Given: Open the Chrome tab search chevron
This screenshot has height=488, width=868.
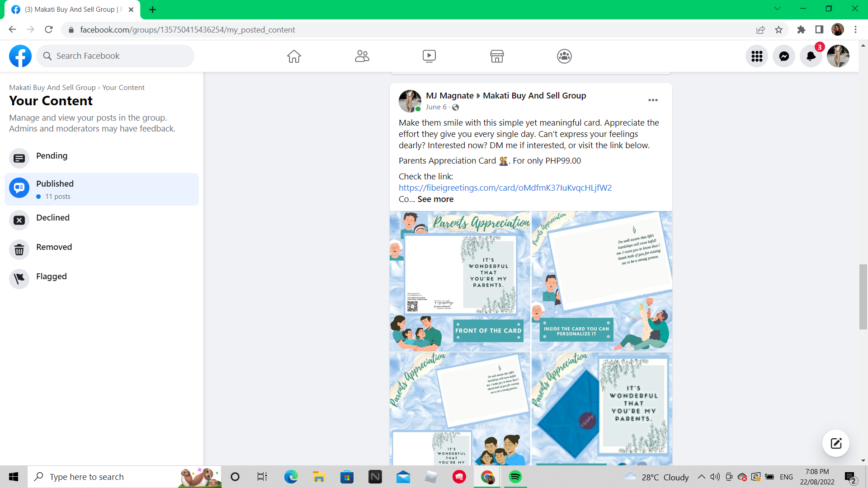Looking at the screenshot, I should [777, 9].
